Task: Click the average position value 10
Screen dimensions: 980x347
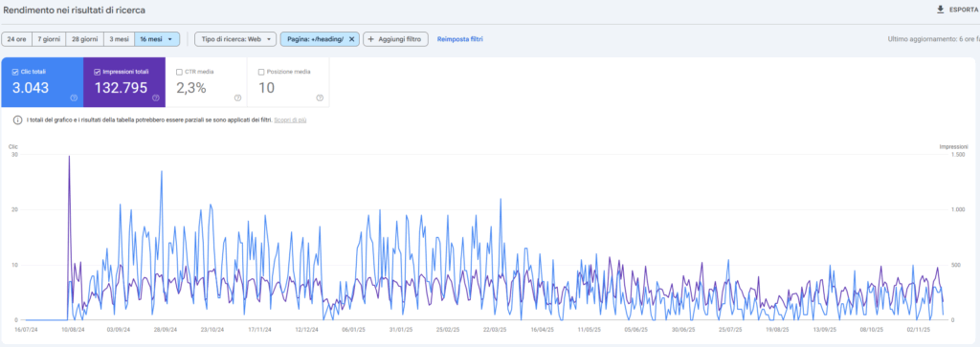Action: [266, 88]
